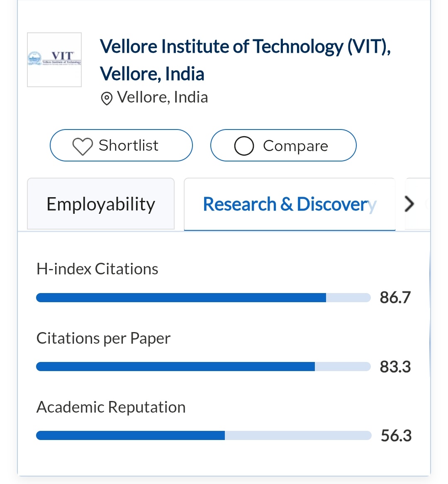Click the Academic Reputation progress bar
448x484 pixels.
(x=203, y=435)
